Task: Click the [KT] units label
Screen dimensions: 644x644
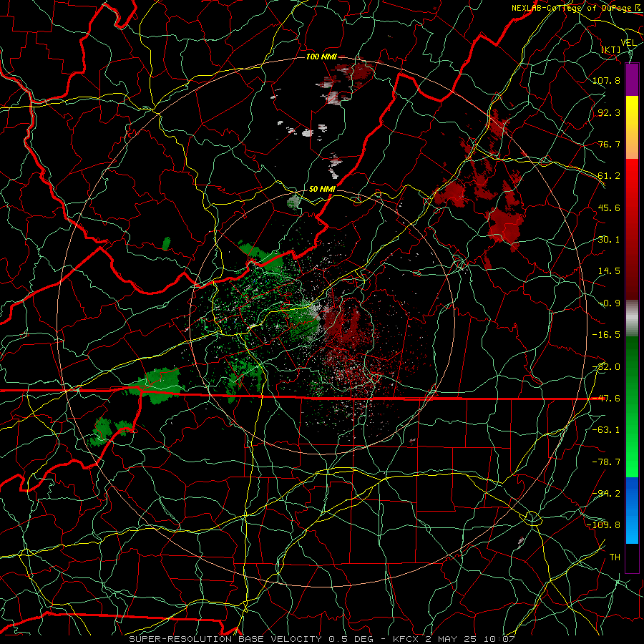Action: (x=611, y=49)
